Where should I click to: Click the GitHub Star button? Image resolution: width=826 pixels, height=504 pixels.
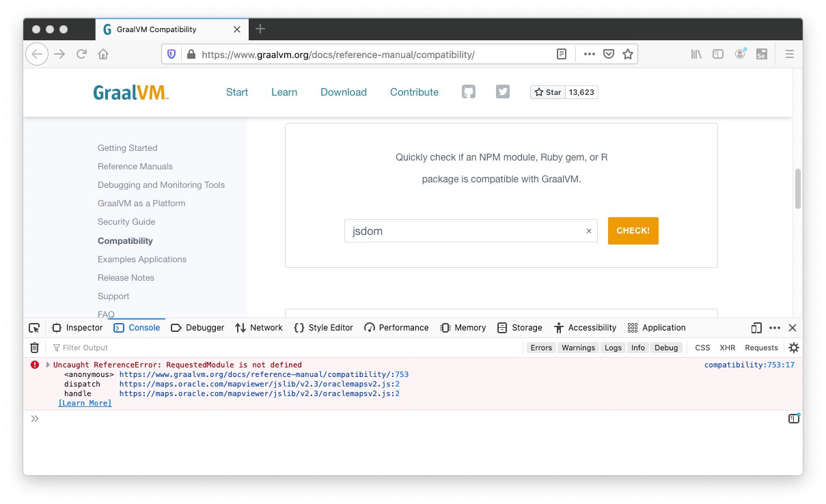click(548, 92)
